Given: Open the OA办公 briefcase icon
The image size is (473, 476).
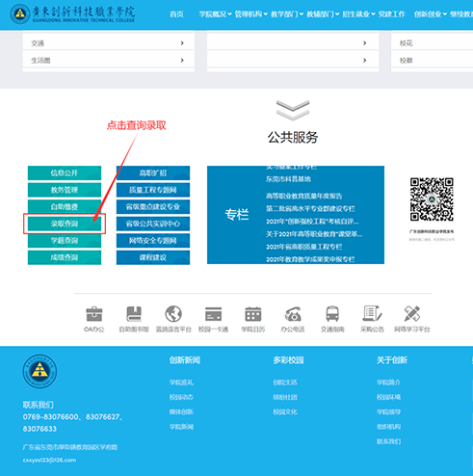Looking at the screenshot, I should pyautogui.click(x=94, y=314).
